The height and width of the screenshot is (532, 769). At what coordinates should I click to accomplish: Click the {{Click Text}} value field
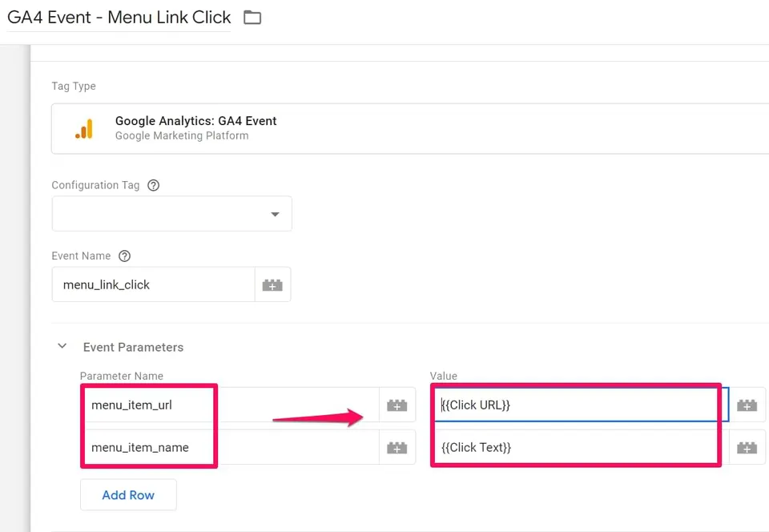coord(580,447)
